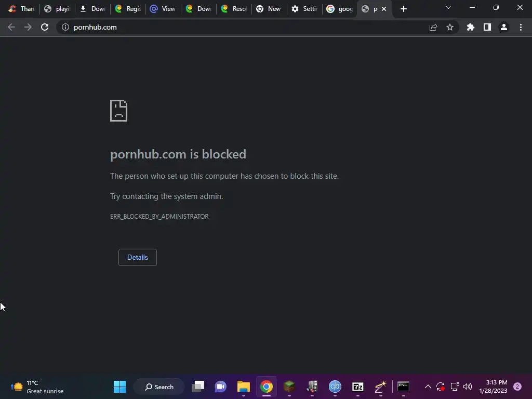
Task: Open a new tab with plus button
Action: 403,9
